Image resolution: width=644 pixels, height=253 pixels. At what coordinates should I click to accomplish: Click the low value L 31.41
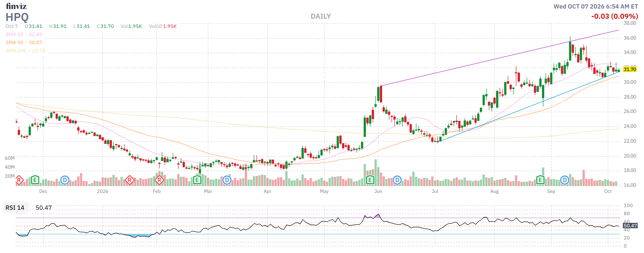click(82, 26)
